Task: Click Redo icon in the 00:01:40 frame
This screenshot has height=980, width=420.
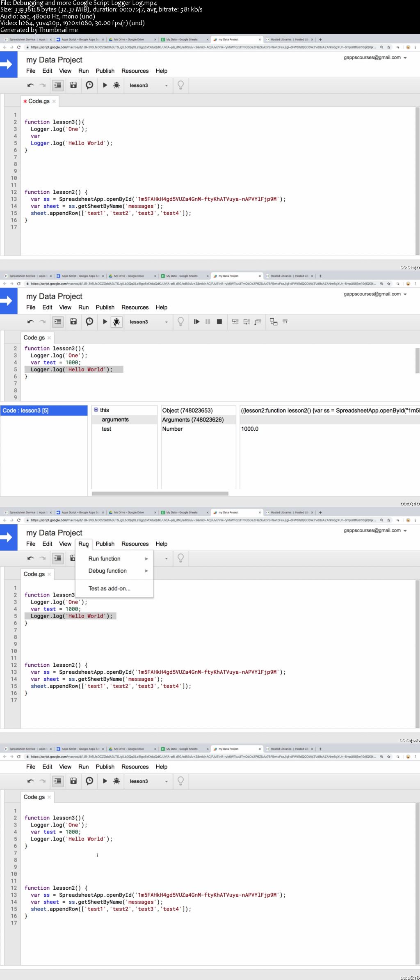Action: (42, 85)
